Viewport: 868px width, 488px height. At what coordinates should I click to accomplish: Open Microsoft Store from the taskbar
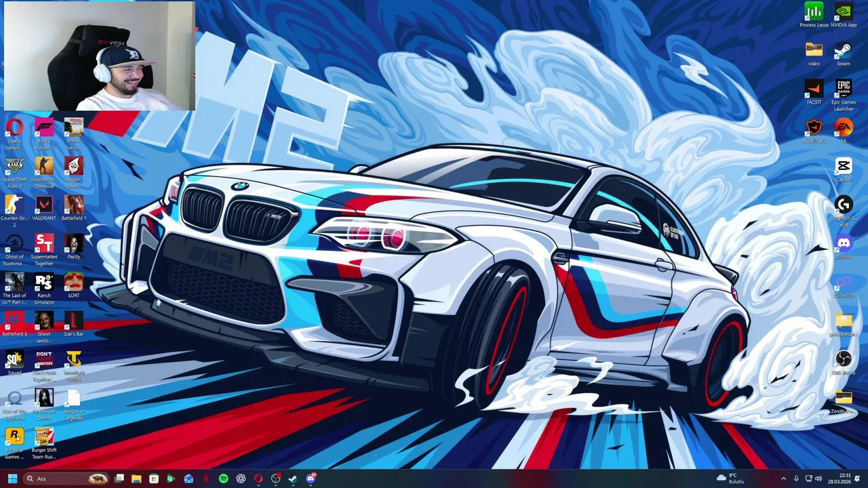154,479
